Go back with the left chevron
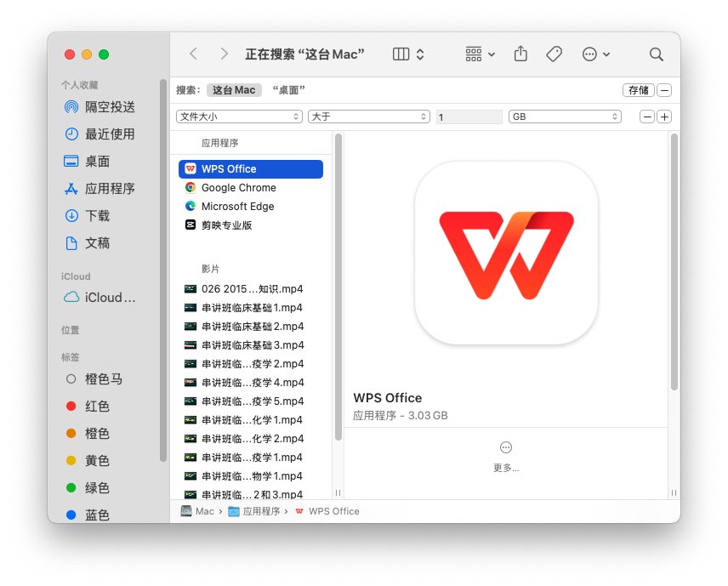728x586 pixels. (x=194, y=54)
